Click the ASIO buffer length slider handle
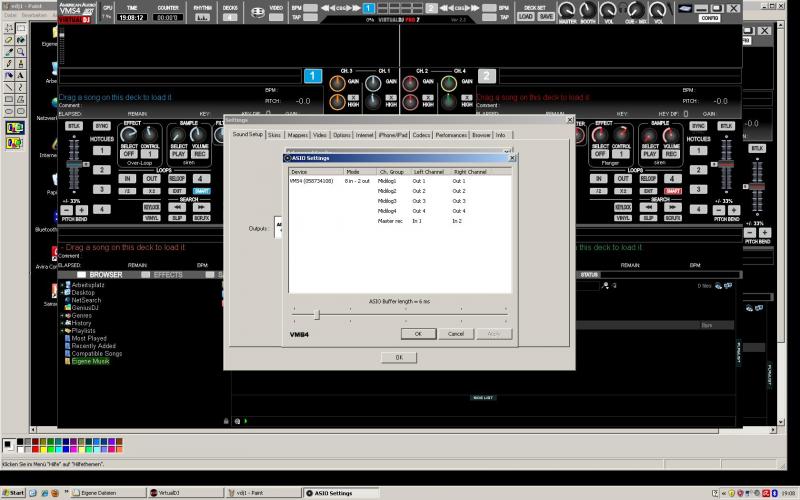800x500 pixels. click(317, 314)
